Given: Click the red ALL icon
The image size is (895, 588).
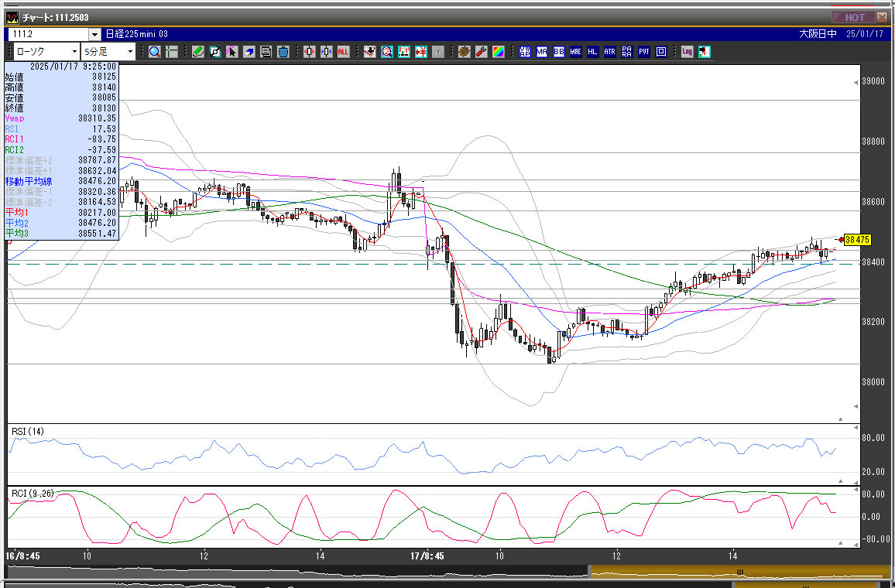Looking at the screenshot, I should pyautogui.click(x=343, y=52).
